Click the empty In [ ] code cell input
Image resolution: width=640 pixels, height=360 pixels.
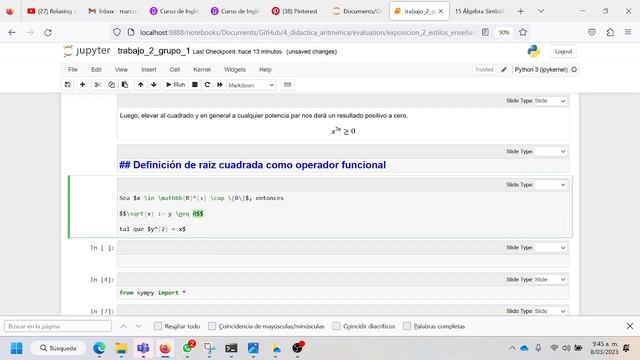(x=343, y=260)
